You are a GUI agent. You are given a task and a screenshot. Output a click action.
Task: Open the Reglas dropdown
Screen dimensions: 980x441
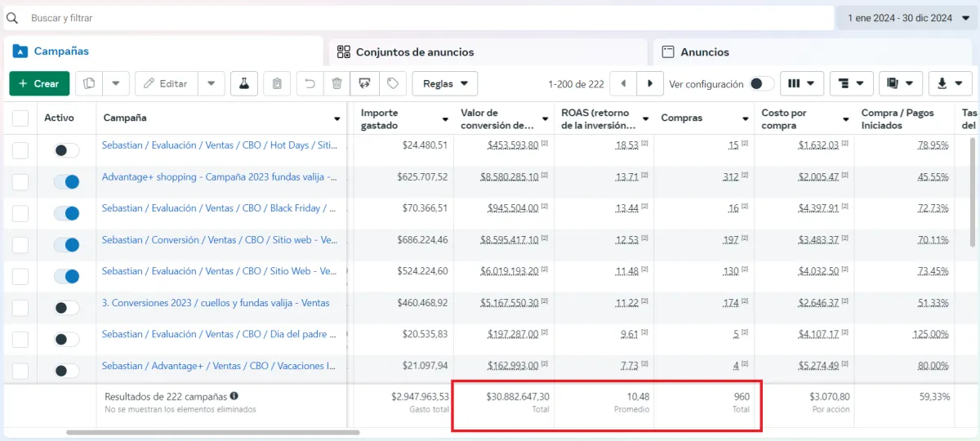pyautogui.click(x=445, y=83)
